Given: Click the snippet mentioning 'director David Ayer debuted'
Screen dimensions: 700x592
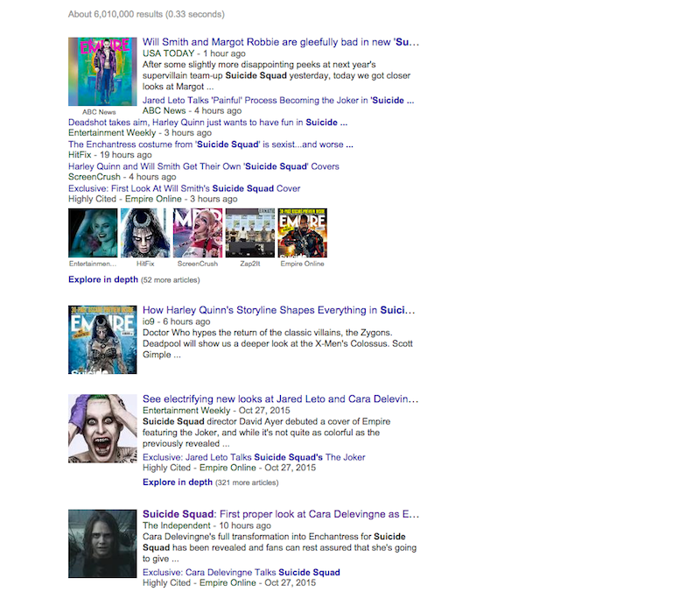Looking at the screenshot, I should tap(267, 433).
